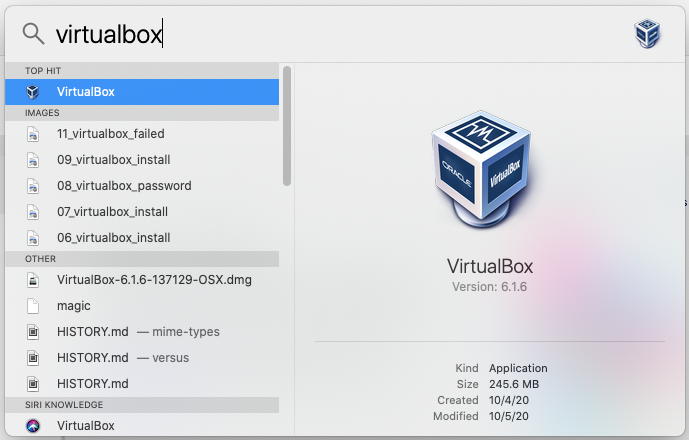Open VirtualBox-6.1.6-137129-OSX.dmg installer result
This screenshot has width=689, height=440.
pyautogui.click(x=154, y=280)
